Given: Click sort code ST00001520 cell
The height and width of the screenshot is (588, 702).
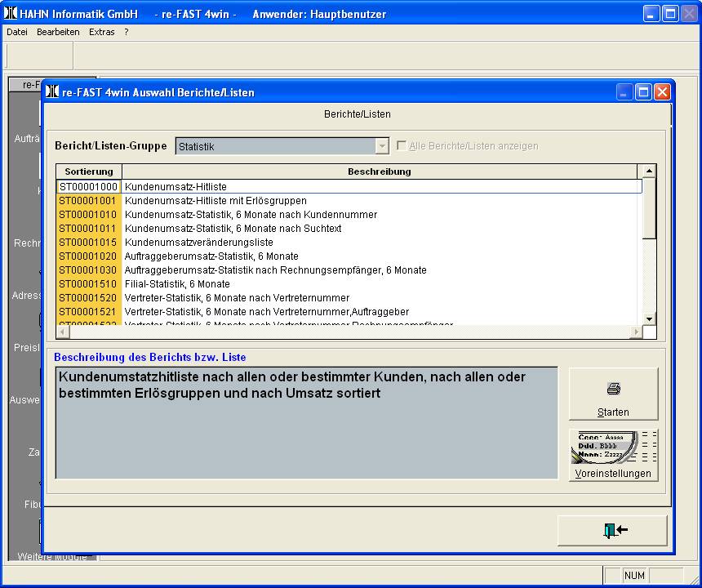Looking at the screenshot, I should click(89, 298).
